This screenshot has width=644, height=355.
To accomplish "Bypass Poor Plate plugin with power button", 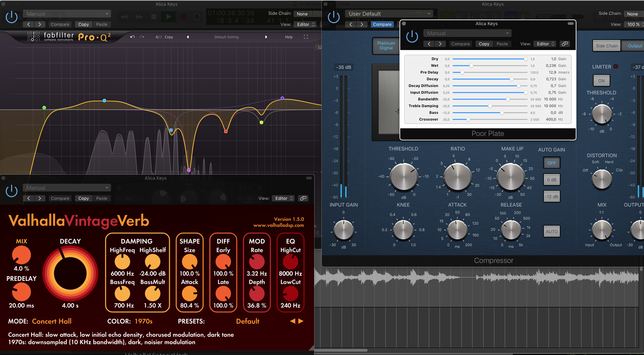I will 412,36.
